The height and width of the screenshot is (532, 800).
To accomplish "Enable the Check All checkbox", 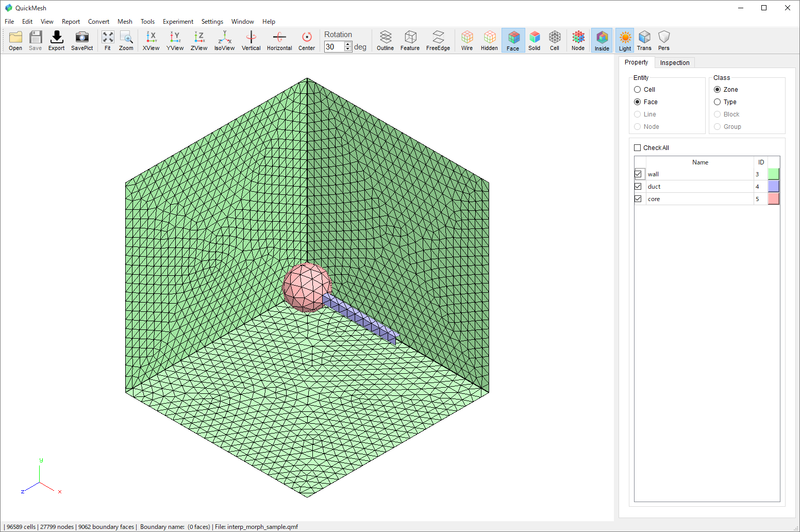I will (637, 147).
